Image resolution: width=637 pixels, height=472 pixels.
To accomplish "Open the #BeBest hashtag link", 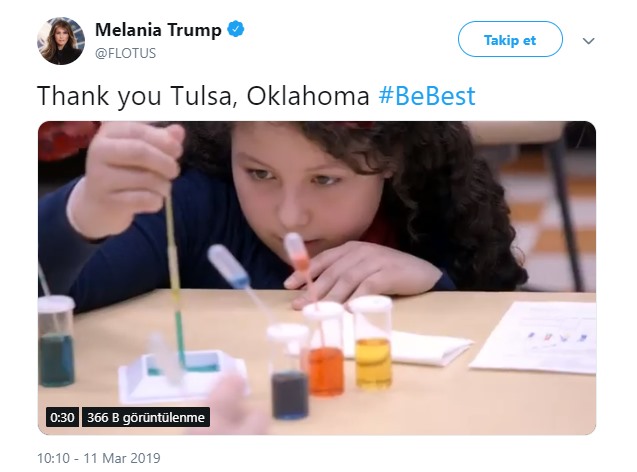I will click(427, 96).
